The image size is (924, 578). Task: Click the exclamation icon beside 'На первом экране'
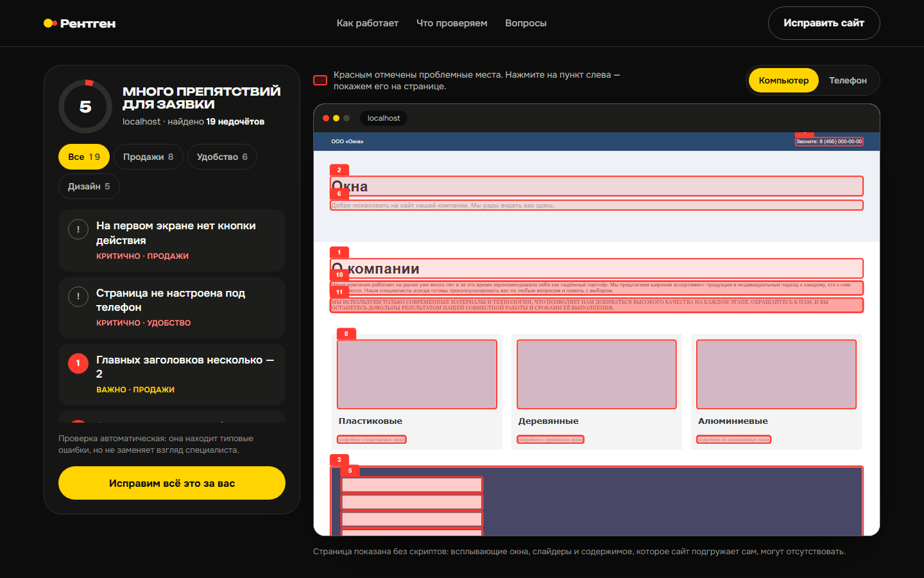[x=78, y=229]
